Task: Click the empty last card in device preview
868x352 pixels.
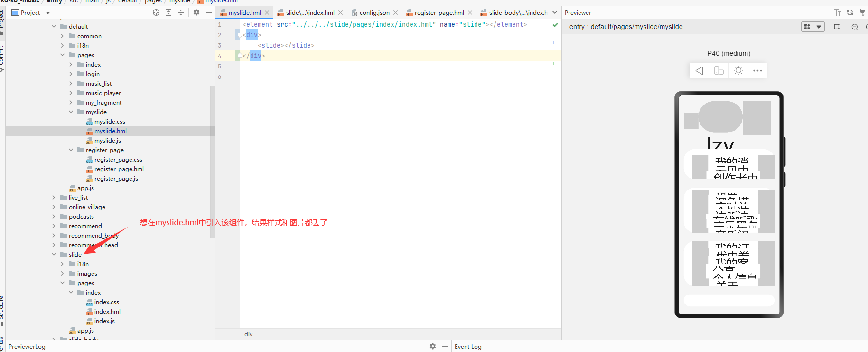Action: (729, 300)
